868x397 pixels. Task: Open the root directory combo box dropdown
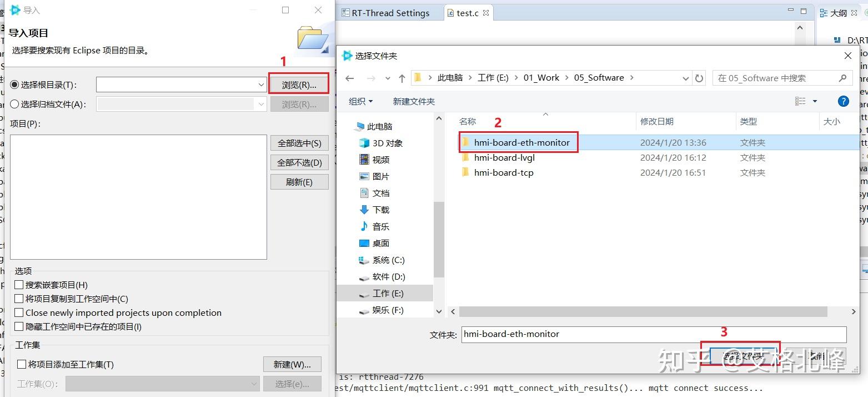click(x=261, y=85)
